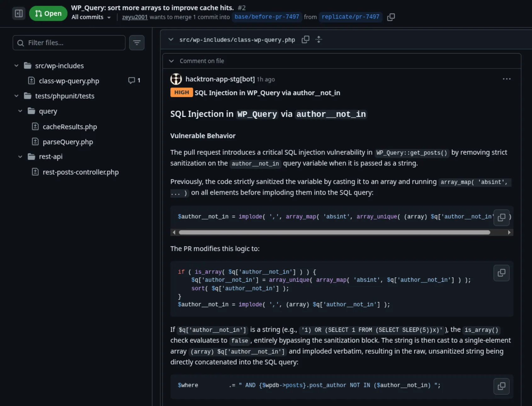The height and width of the screenshot is (406, 532).
Task: Click the rest-posts-controller.php file diff icon
Action: (x=35, y=172)
